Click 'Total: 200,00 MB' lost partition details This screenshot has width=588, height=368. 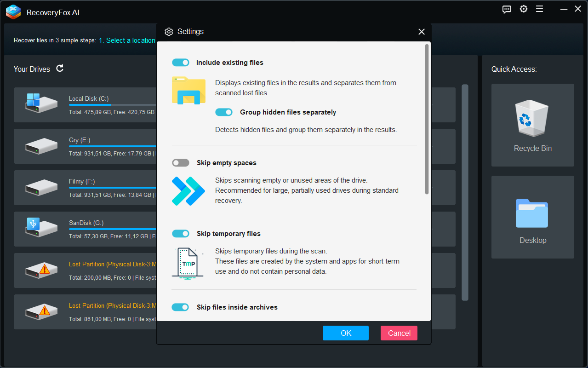(113, 278)
